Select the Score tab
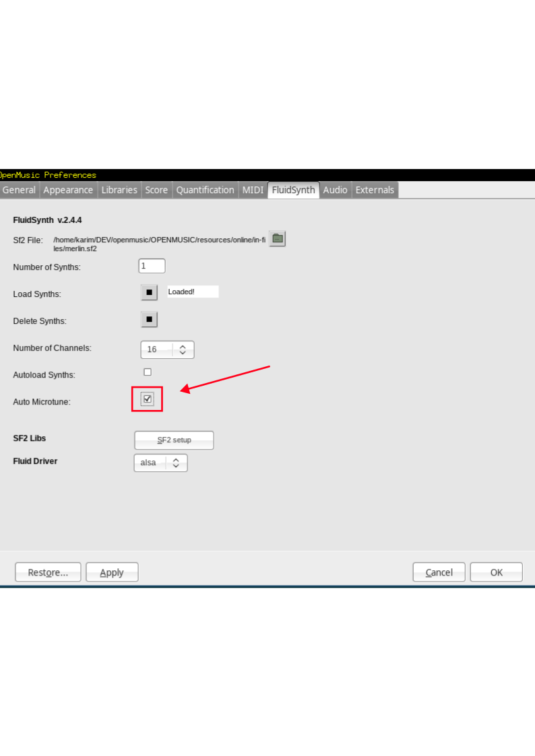 (156, 190)
